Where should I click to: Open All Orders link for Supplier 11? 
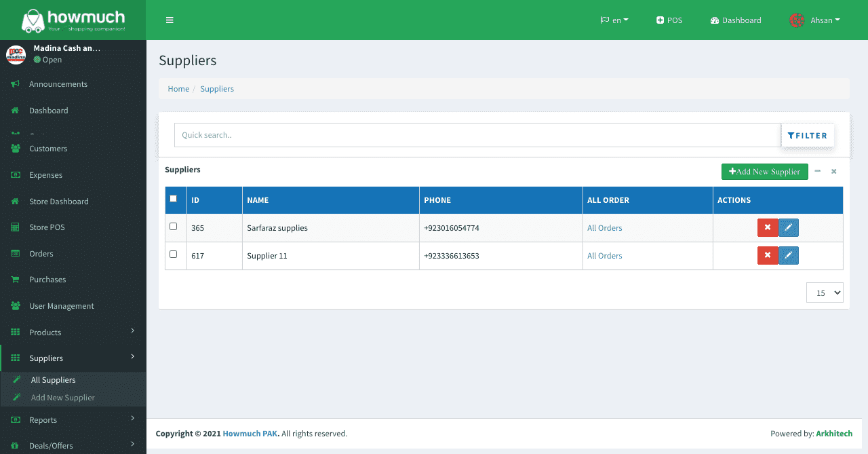tap(605, 256)
